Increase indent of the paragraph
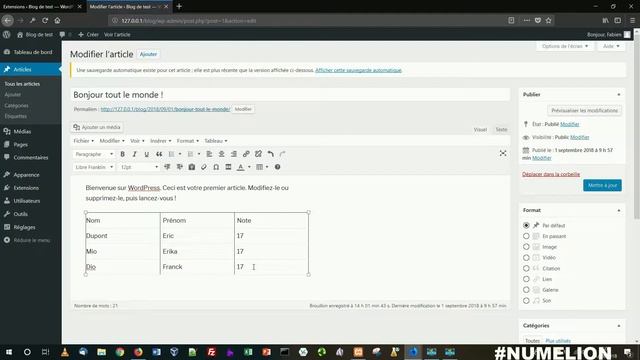The width and height of the screenshot is (640, 360). coord(179,167)
